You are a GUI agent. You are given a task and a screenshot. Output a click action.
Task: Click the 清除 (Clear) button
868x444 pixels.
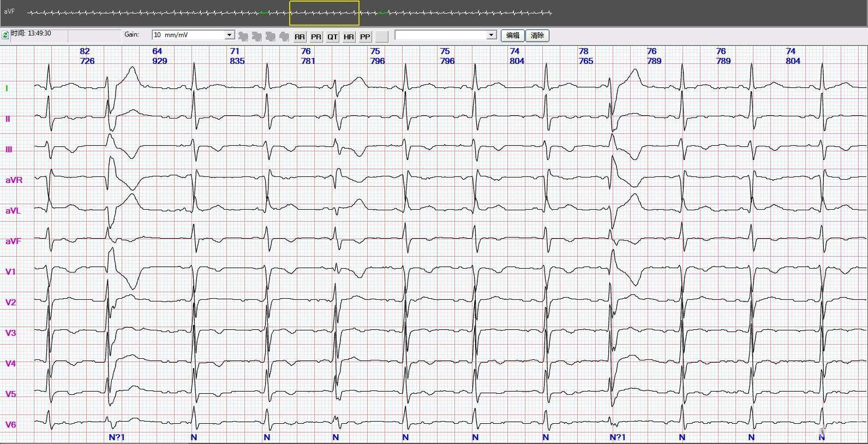coord(537,35)
